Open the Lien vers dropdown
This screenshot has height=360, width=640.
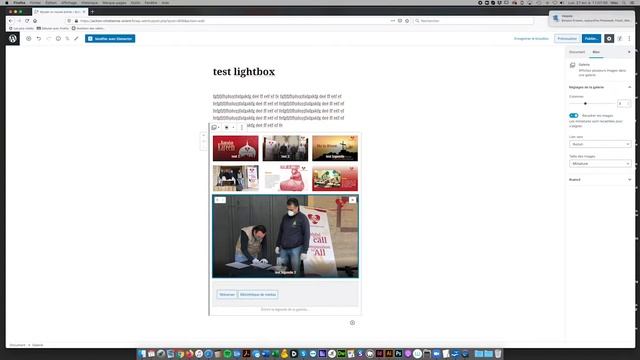tap(600, 144)
